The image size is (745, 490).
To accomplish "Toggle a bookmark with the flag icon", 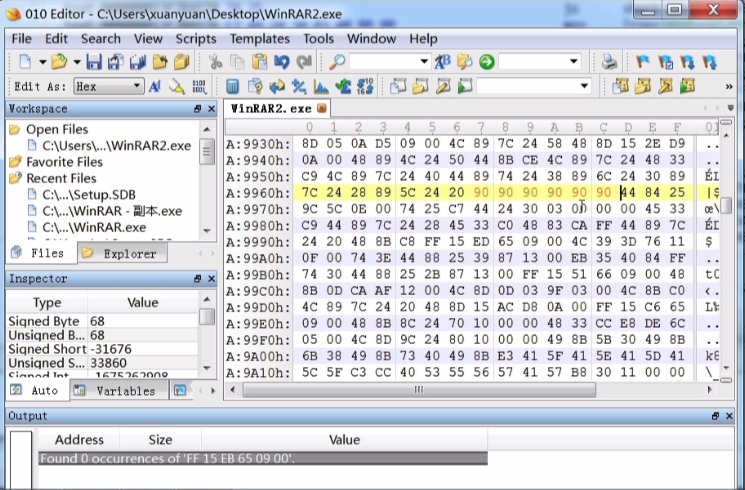I will coord(643,62).
